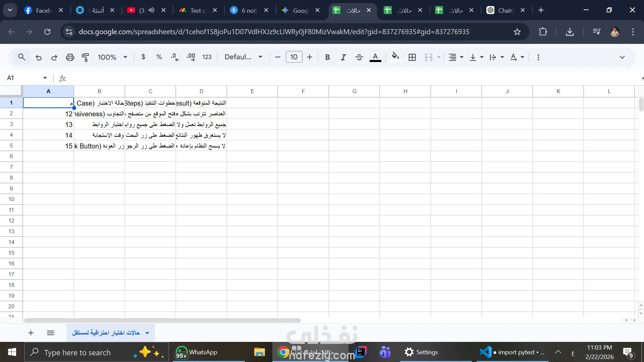Click the Borders icon
This screenshot has width=644, height=362.
coord(412,57)
